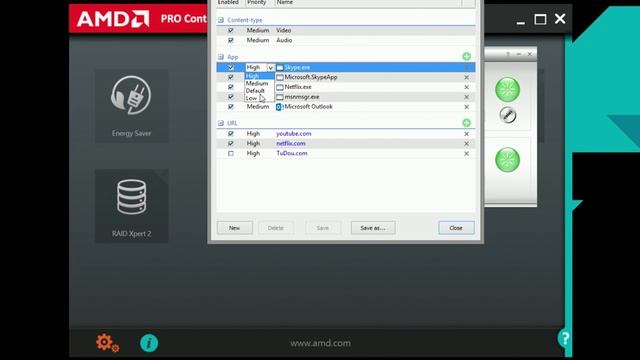Screen dimensions: 640x360
Task: Disable the youtube.com URL rule checkbox
Action: [231, 133]
